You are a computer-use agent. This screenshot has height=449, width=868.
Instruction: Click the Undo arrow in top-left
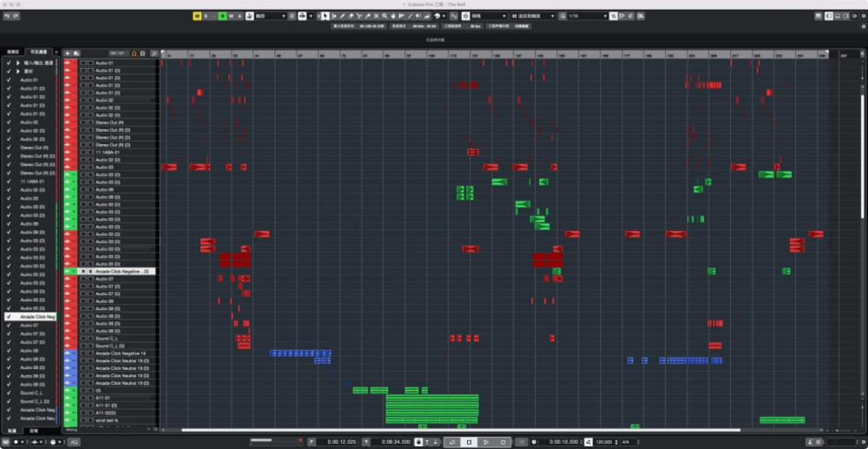7,16
